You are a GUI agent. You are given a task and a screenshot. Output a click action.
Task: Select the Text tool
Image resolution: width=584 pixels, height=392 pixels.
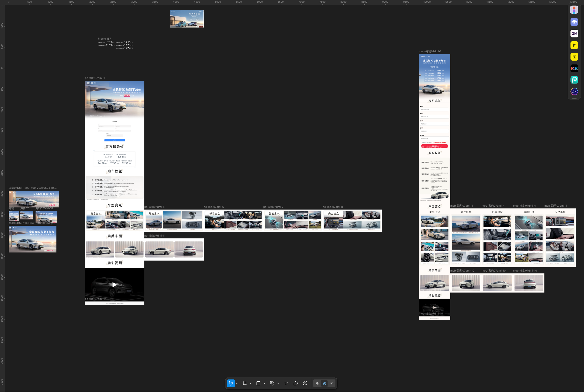tap(286, 383)
